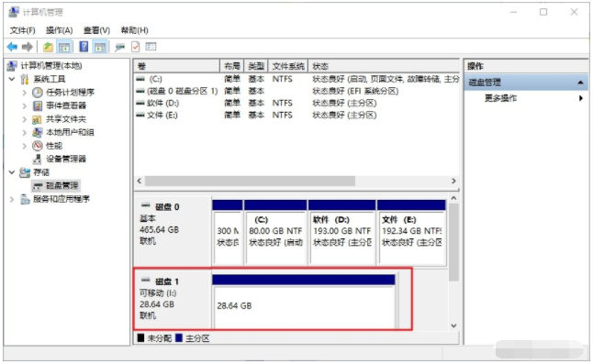The width and height of the screenshot is (593, 364).
Task: Select 磁盘管理 in the tree
Action: pyautogui.click(x=62, y=186)
